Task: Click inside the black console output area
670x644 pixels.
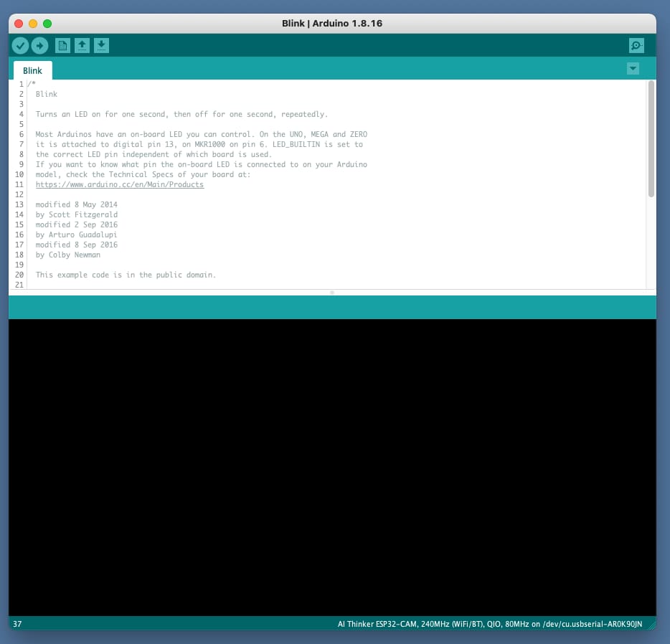Action: pos(331,466)
